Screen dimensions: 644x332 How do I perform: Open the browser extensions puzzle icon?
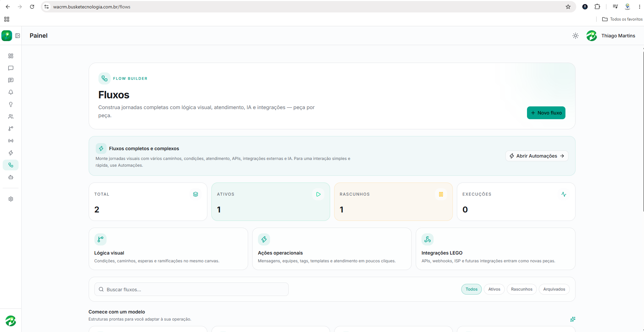597,7
